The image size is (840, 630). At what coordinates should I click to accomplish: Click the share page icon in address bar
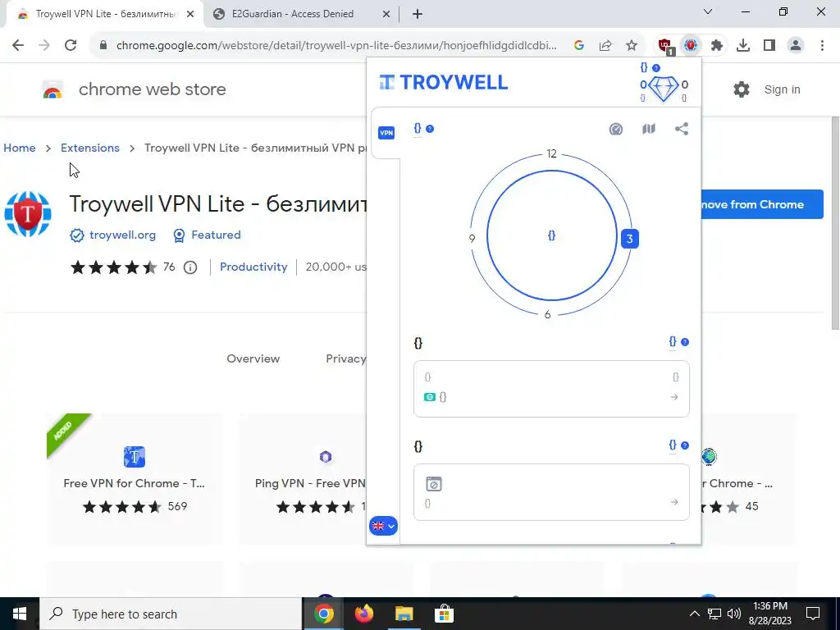(x=605, y=46)
